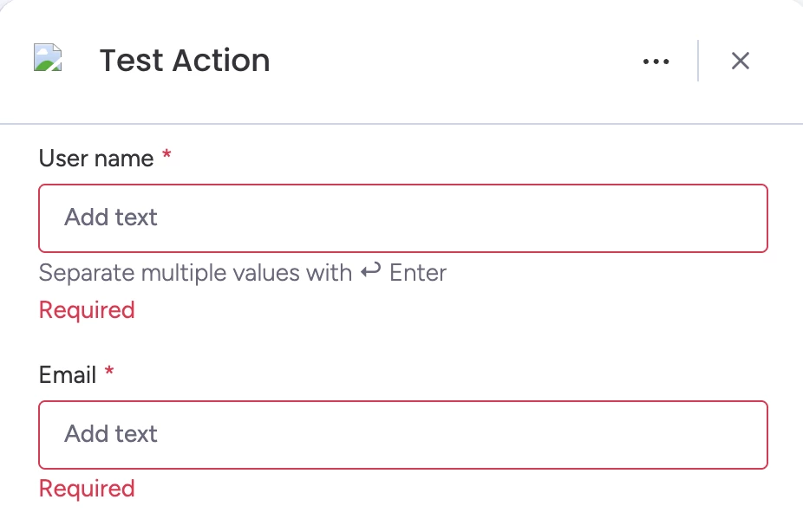Viewport: 803px width, 532px height.
Task: Focus the User name text field
Action: [403, 218]
